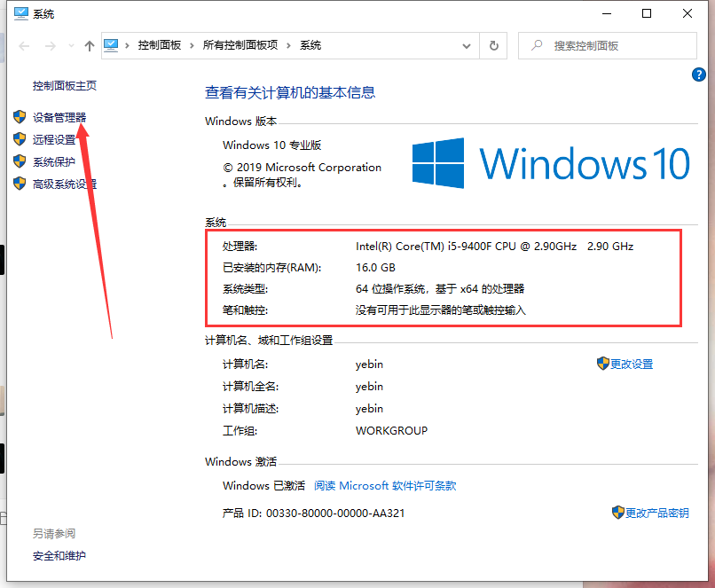The image size is (715, 588).
Task: Open 控制面板主页 link
Action: [64, 86]
